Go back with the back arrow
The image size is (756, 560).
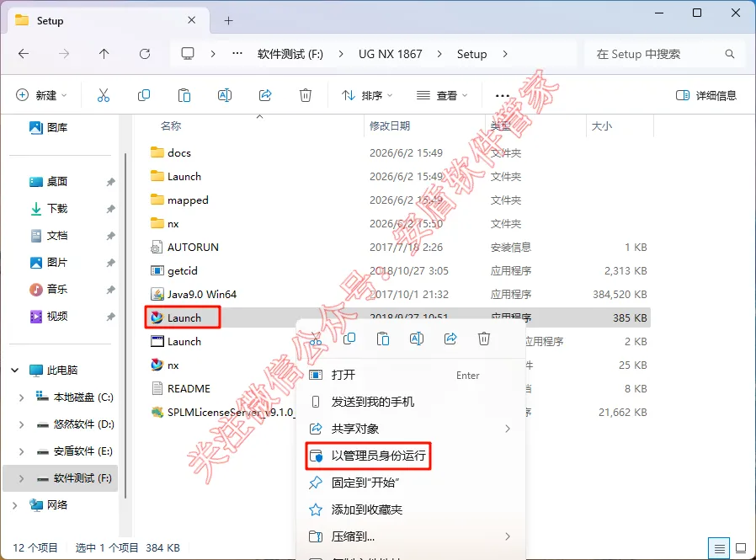pyautogui.click(x=23, y=54)
